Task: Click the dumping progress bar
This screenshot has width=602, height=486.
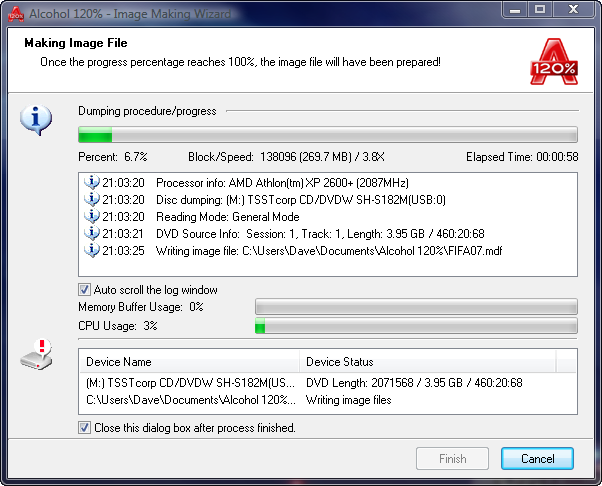Action: click(x=328, y=135)
